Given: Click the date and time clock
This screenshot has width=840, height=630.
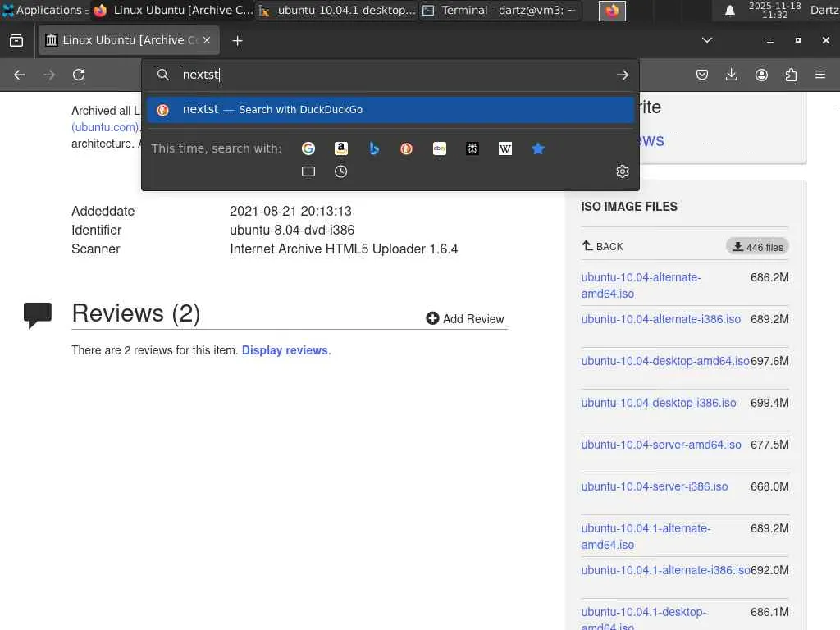Looking at the screenshot, I should [x=774, y=10].
